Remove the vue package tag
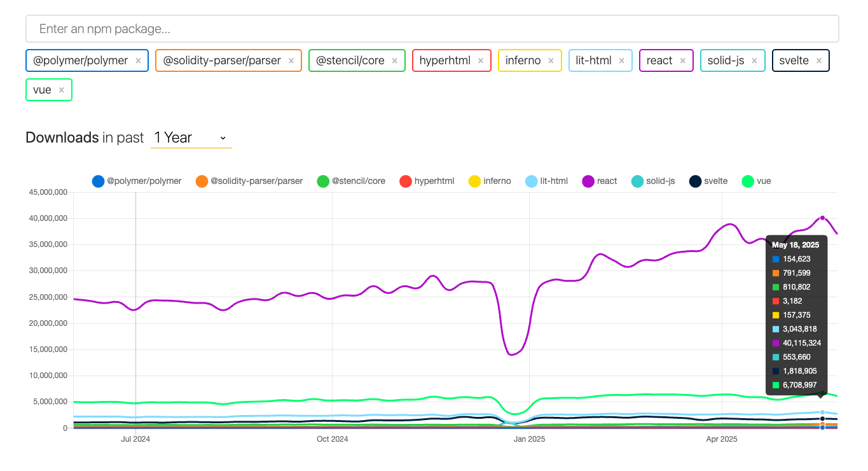Viewport: 868px width, 471px height. click(x=61, y=90)
